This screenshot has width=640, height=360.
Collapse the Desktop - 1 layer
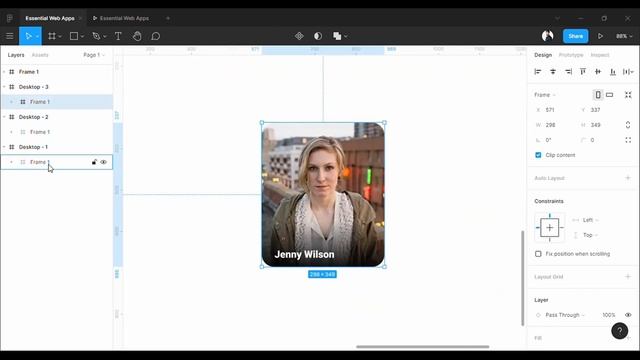pos(4,147)
